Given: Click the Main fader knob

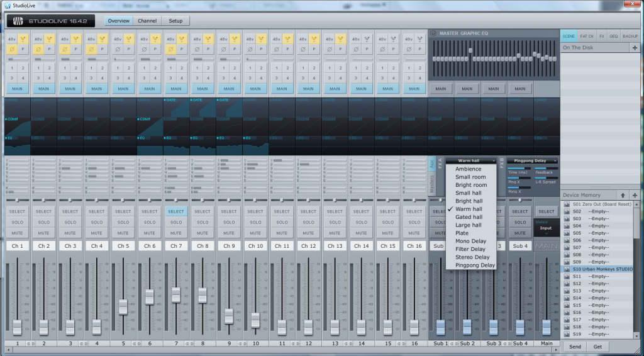Looking at the screenshot, I should tap(547, 327).
